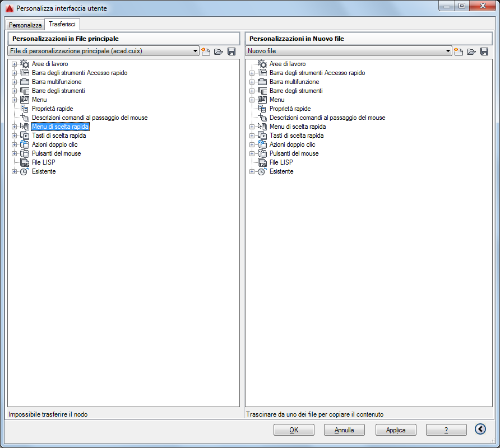Expand Aree di lavoro in left tree

click(x=14, y=64)
